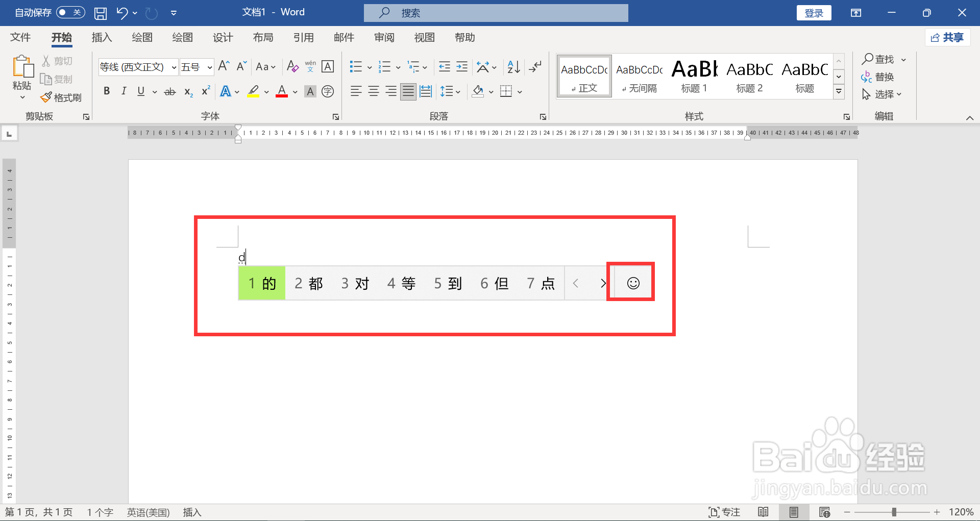
Task: Expand the Bullets list dropdown arrow
Action: coord(370,67)
